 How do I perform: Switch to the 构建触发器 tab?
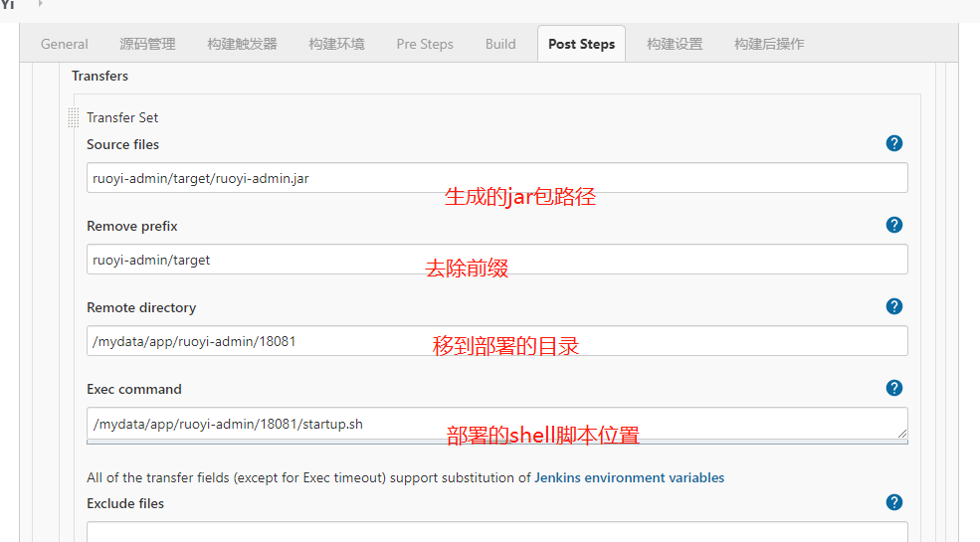(242, 45)
